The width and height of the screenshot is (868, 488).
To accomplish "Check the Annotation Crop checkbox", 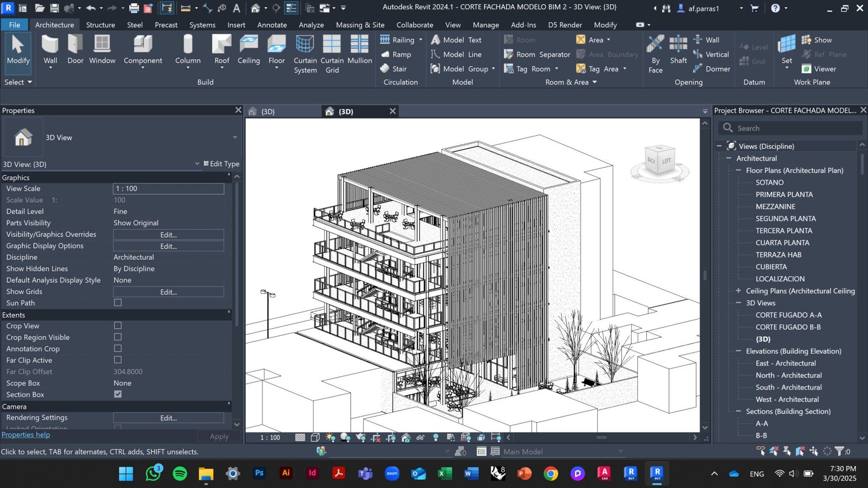I will pyautogui.click(x=118, y=348).
